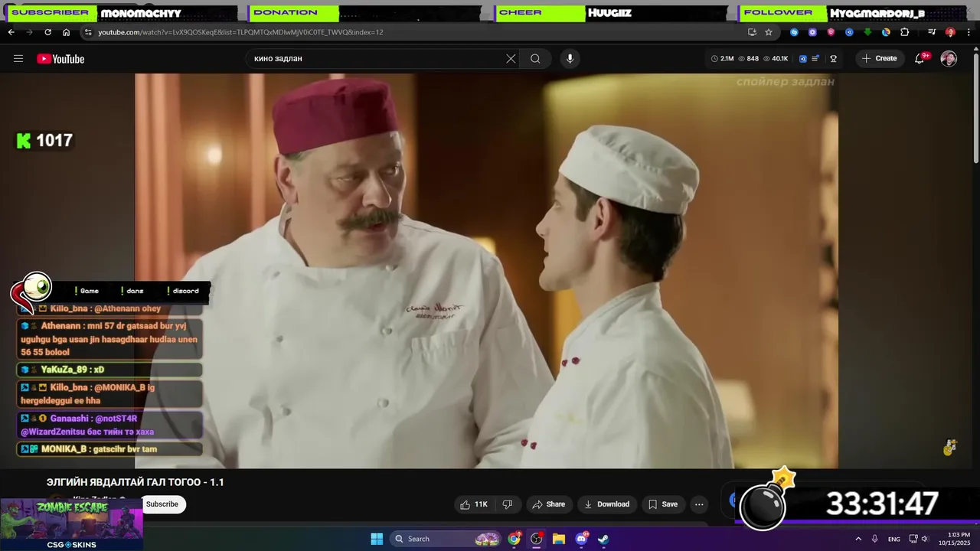Switch ENG input language
The width and height of the screenshot is (980, 551).
click(893, 539)
